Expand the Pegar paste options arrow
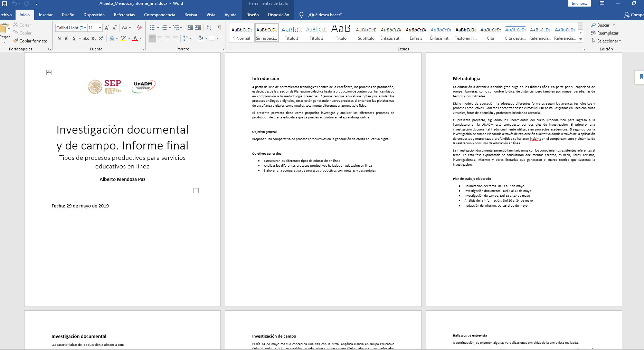 click(4, 42)
